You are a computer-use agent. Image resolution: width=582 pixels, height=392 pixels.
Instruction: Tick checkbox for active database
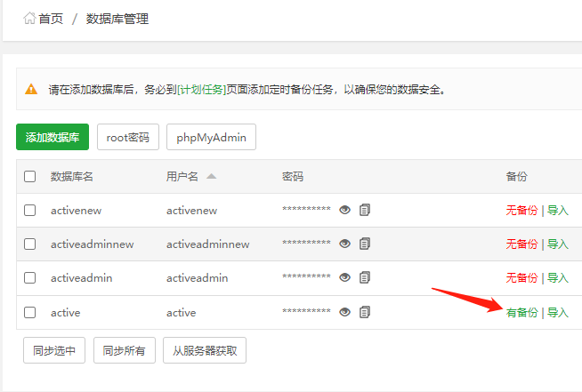pyautogui.click(x=30, y=312)
